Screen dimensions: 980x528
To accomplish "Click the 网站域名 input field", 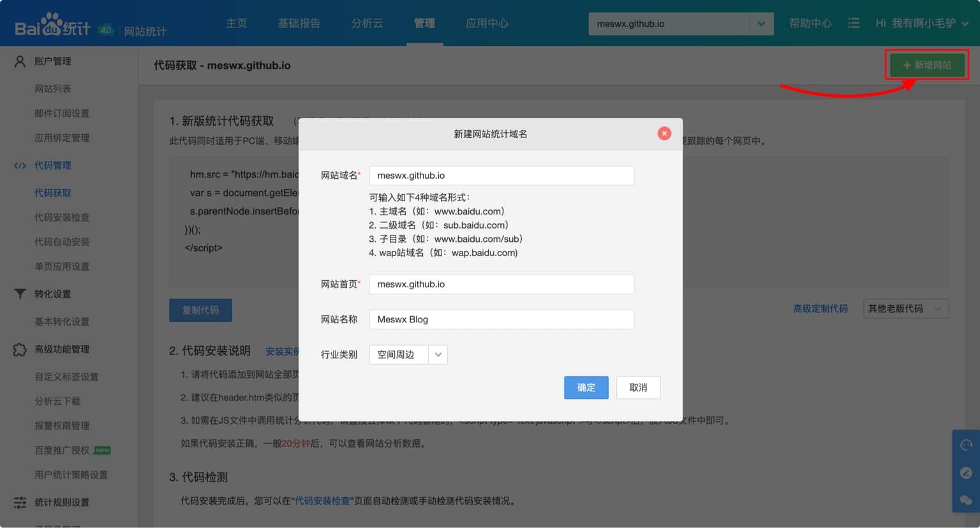I will pos(501,176).
